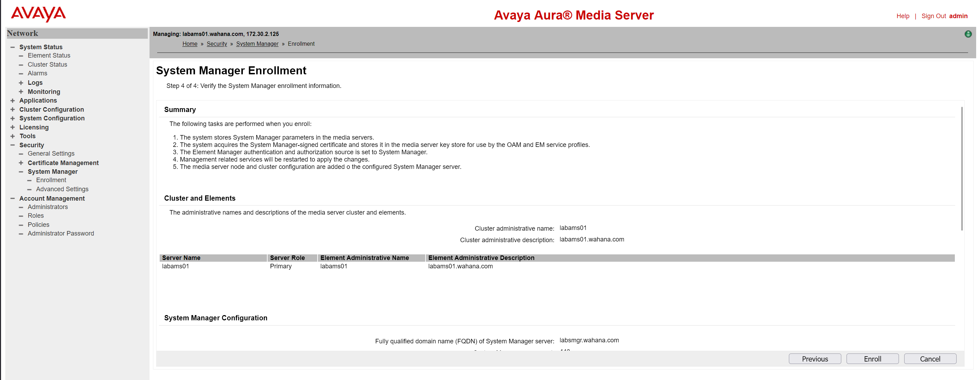Open the Help link
The width and height of the screenshot is (980, 380).
902,16
